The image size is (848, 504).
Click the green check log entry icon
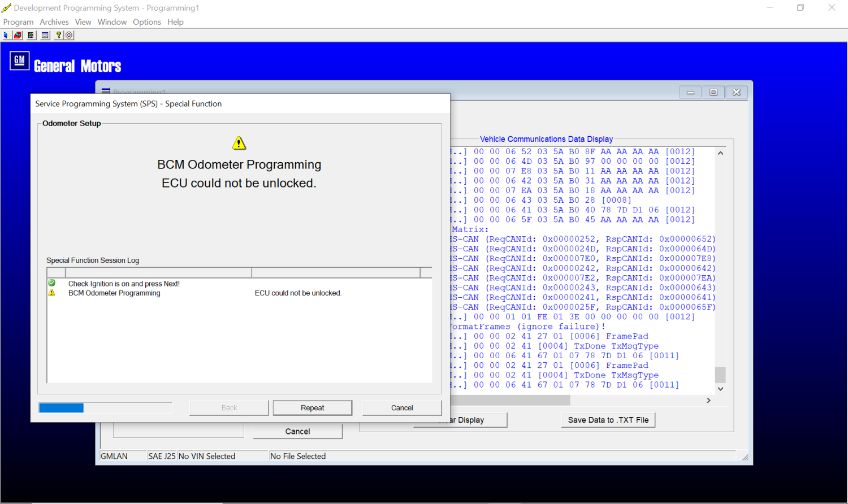tap(52, 283)
